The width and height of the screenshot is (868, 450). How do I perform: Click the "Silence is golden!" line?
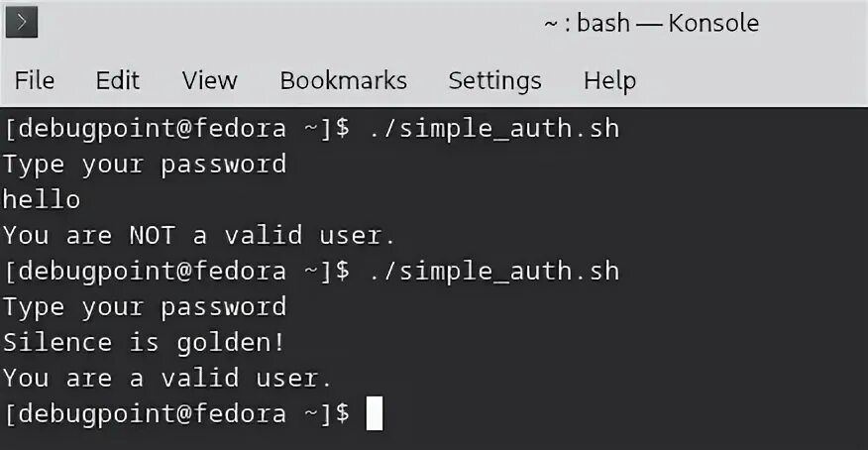144,343
